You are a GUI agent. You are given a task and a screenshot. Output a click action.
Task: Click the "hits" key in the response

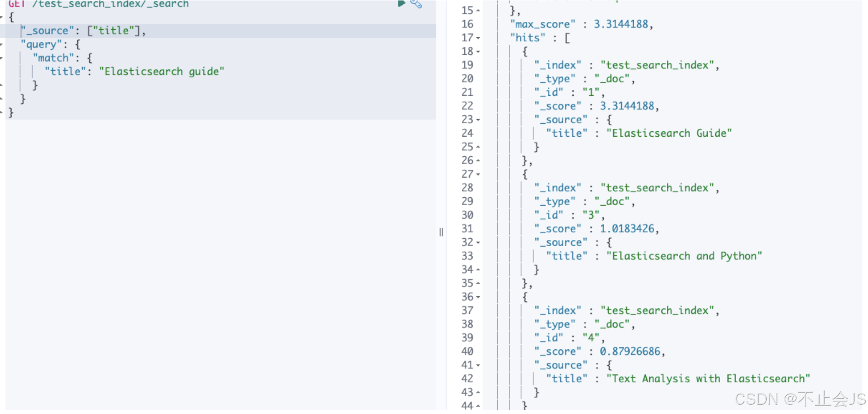click(527, 38)
